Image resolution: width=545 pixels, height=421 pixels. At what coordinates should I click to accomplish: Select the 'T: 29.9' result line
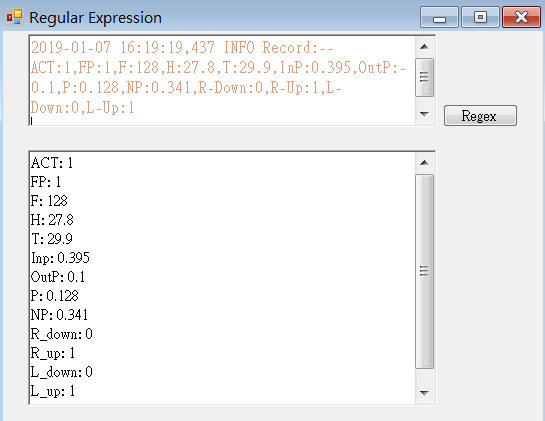pyautogui.click(x=52, y=239)
